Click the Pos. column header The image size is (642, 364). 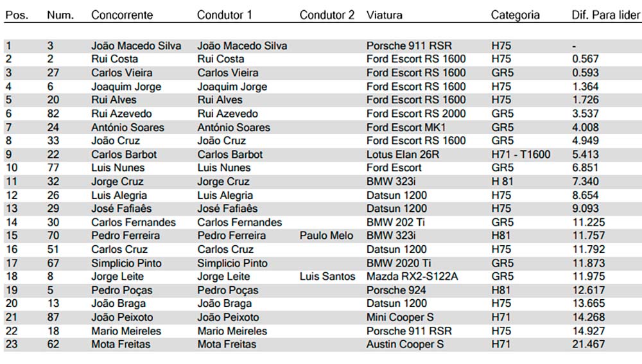(x=16, y=15)
